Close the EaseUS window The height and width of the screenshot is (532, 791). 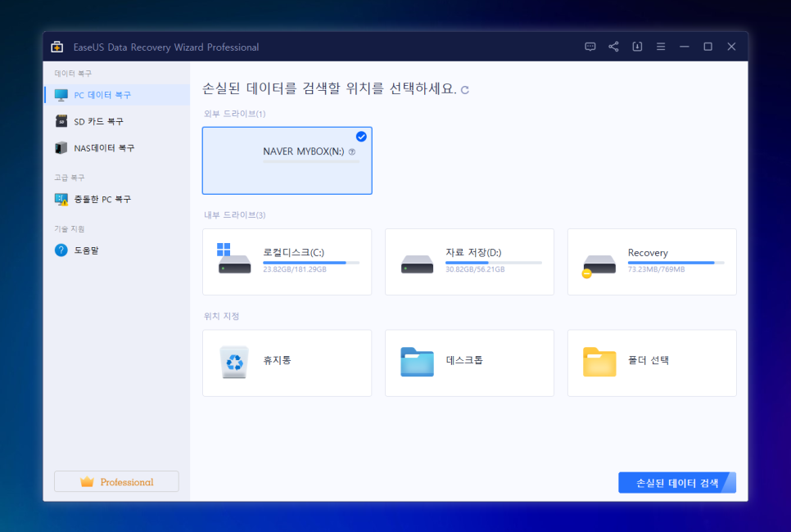coord(731,47)
